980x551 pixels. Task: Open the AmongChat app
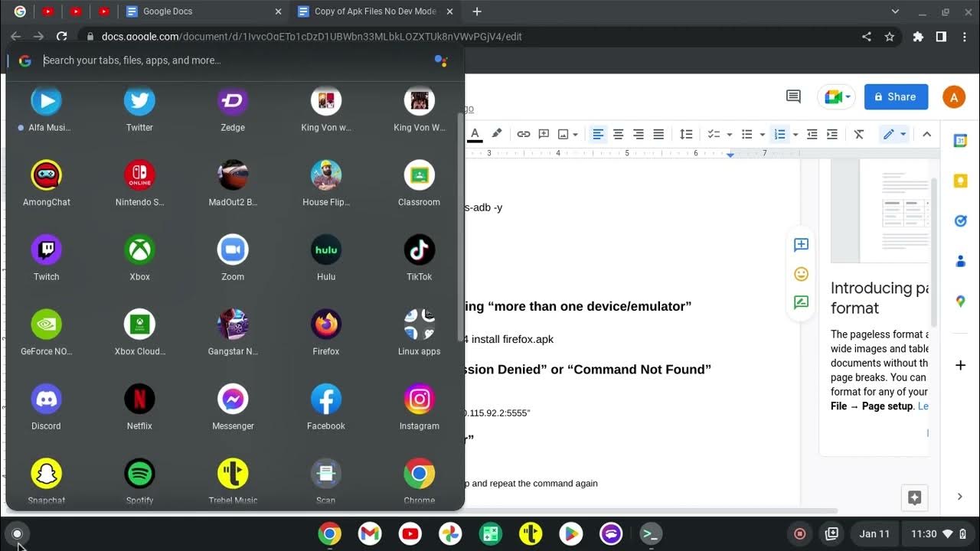47,175
